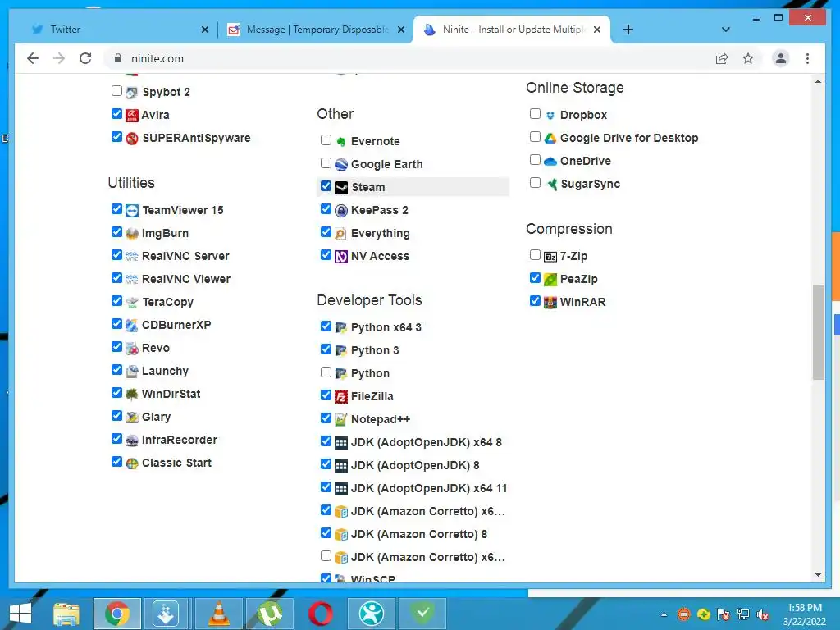Image resolution: width=840 pixels, height=630 pixels.
Task: Check the Python checkbox
Action: click(326, 372)
